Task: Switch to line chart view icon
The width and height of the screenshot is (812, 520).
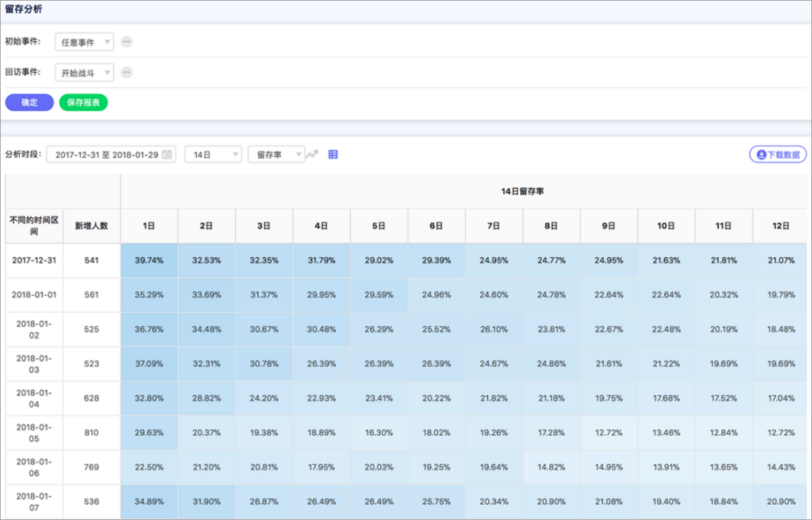Action: coord(312,154)
